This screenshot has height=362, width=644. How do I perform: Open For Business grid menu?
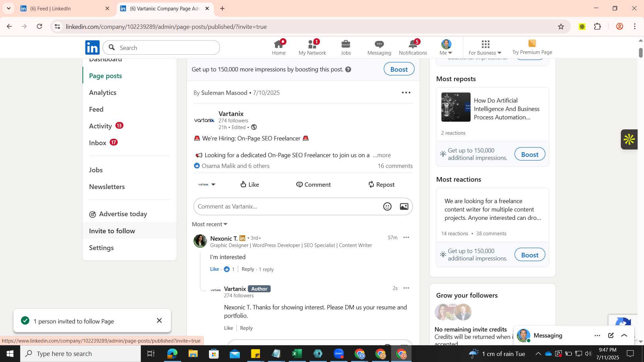485,48
